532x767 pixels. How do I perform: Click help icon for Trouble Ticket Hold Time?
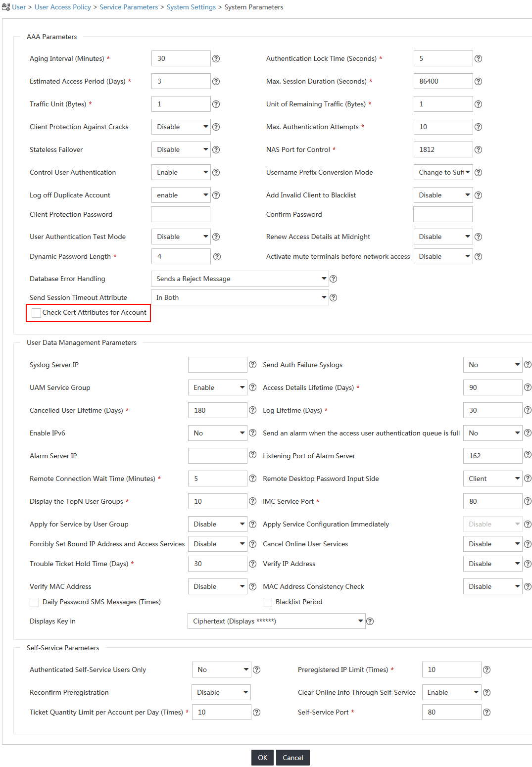(252, 563)
